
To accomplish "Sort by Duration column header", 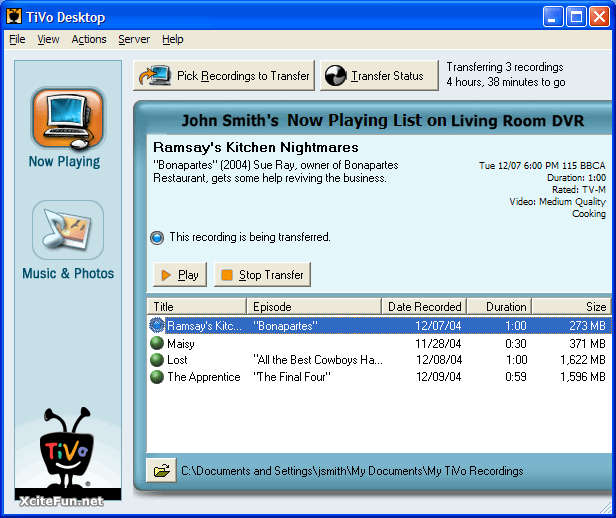I will 499,306.
